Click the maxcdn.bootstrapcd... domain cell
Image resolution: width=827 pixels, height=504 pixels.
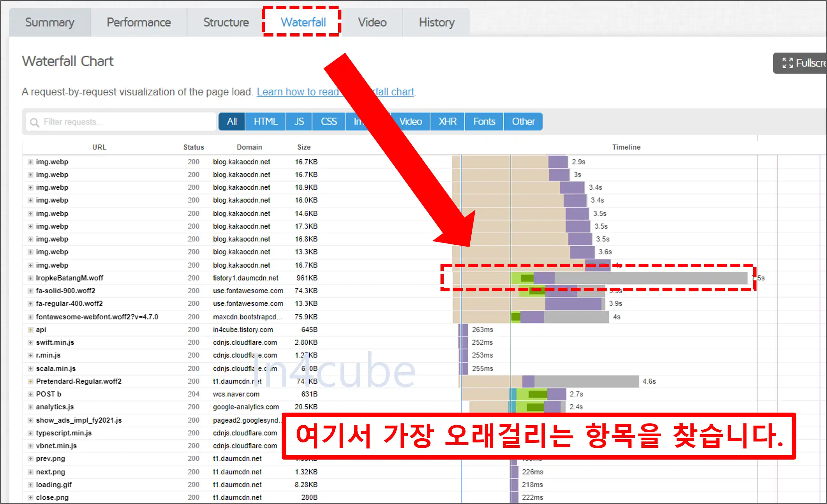click(x=248, y=317)
